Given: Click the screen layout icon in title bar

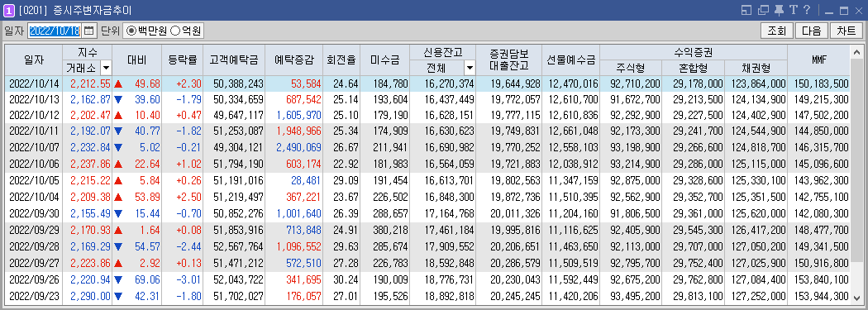Looking at the screenshot, I should [x=746, y=10].
